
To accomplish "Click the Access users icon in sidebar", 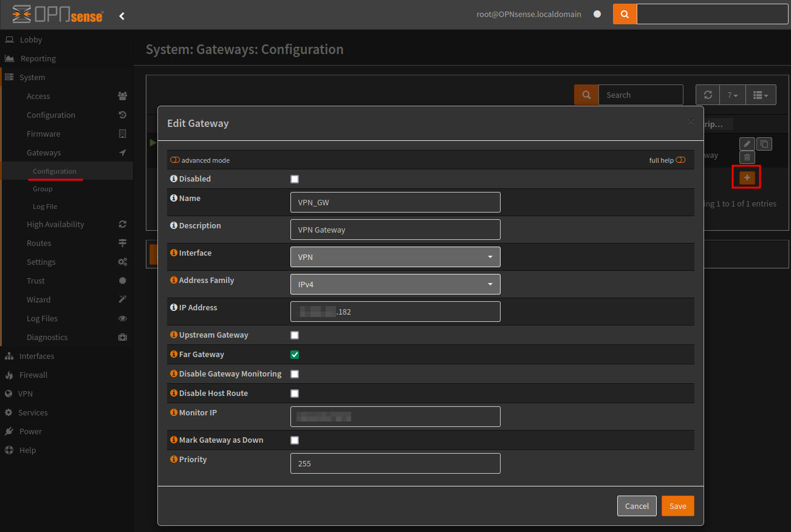I will click(122, 96).
